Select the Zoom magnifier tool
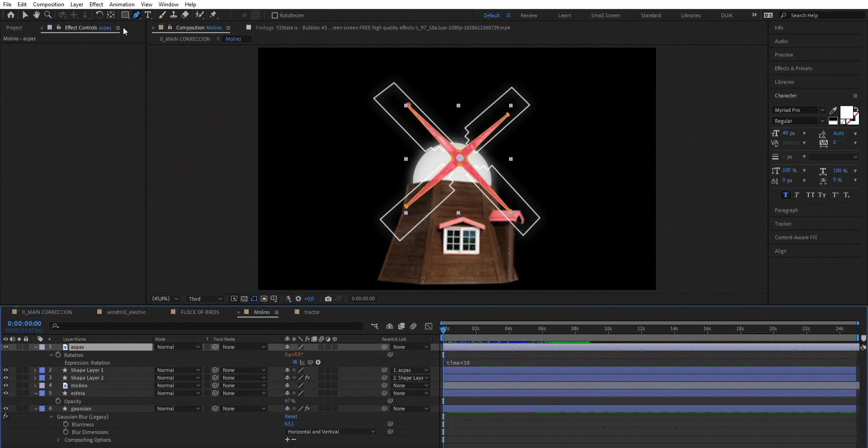Image resolution: width=868 pixels, height=448 pixels. pyautogui.click(x=47, y=15)
